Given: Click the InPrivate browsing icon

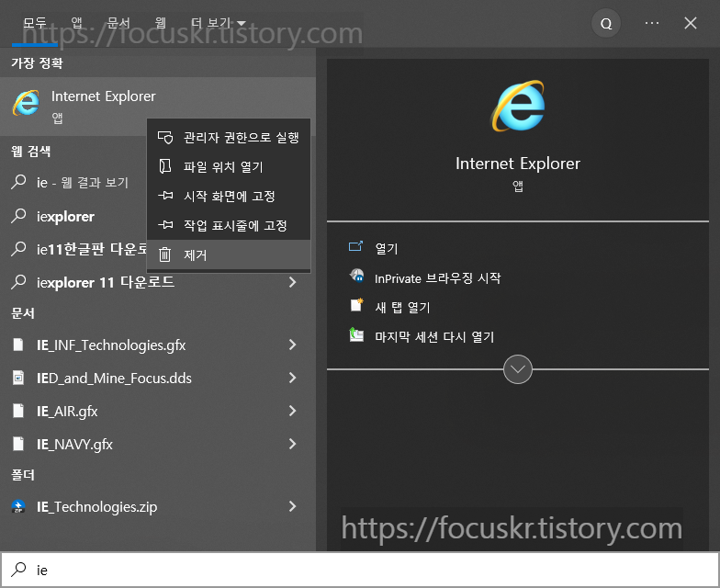Looking at the screenshot, I should point(356,276).
